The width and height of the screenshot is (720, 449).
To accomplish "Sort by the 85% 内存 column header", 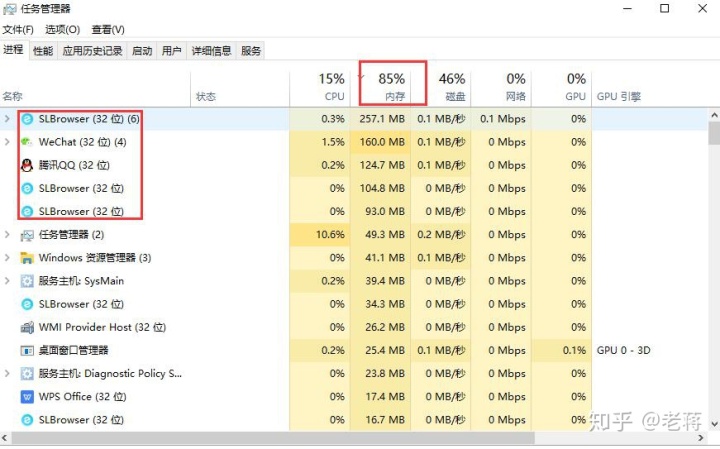I will pos(381,90).
